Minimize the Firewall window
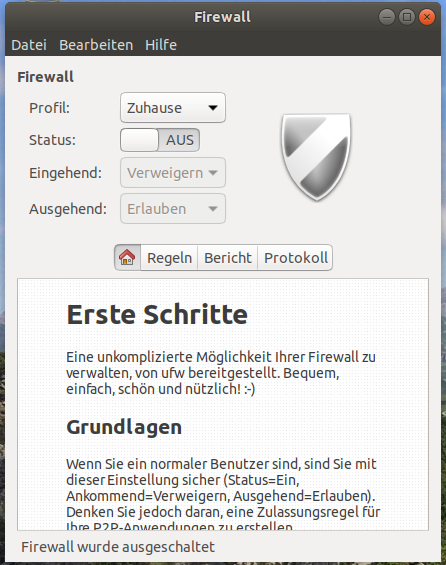This screenshot has width=446, height=565. coord(387,17)
